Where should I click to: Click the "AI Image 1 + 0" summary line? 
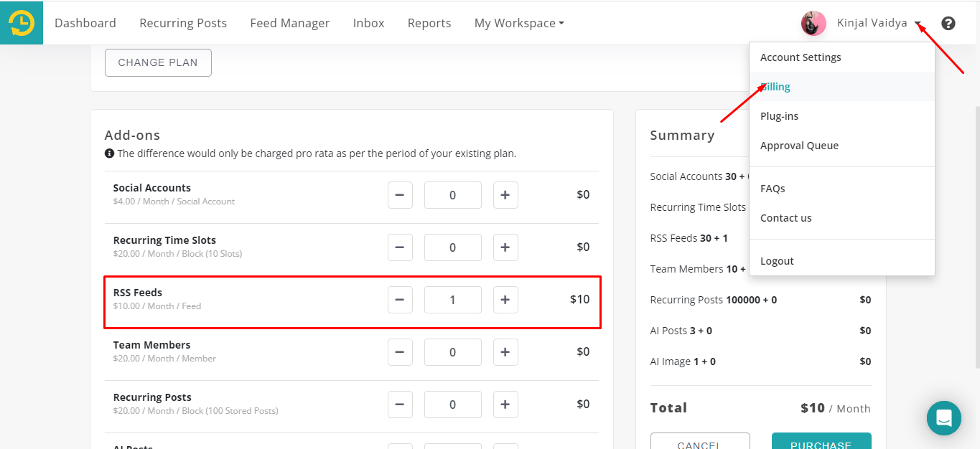tap(683, 361)
